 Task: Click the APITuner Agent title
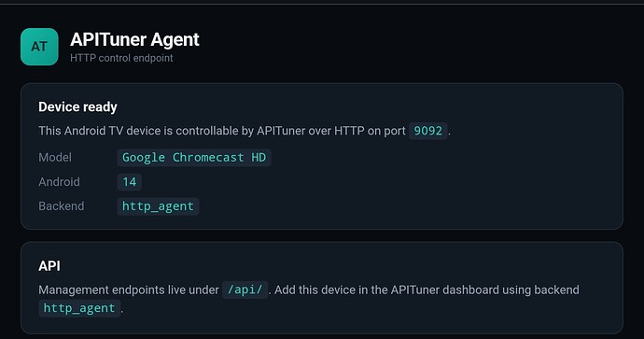tap(134, 40)
